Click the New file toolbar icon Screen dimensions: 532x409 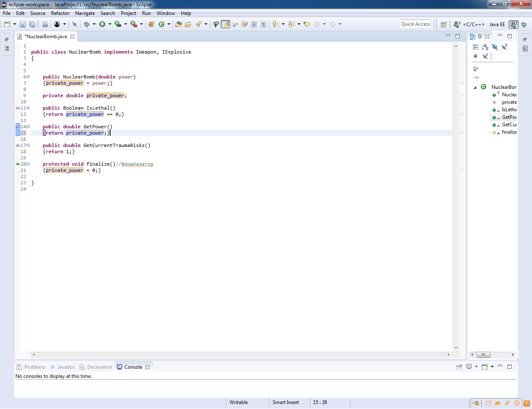coord(7,24)
